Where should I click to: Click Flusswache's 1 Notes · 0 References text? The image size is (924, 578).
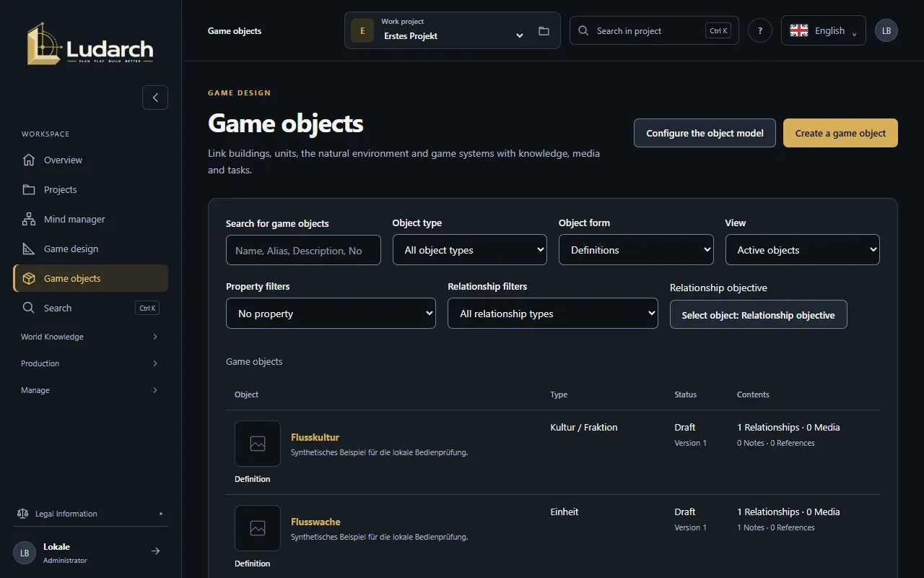point(776,527)
